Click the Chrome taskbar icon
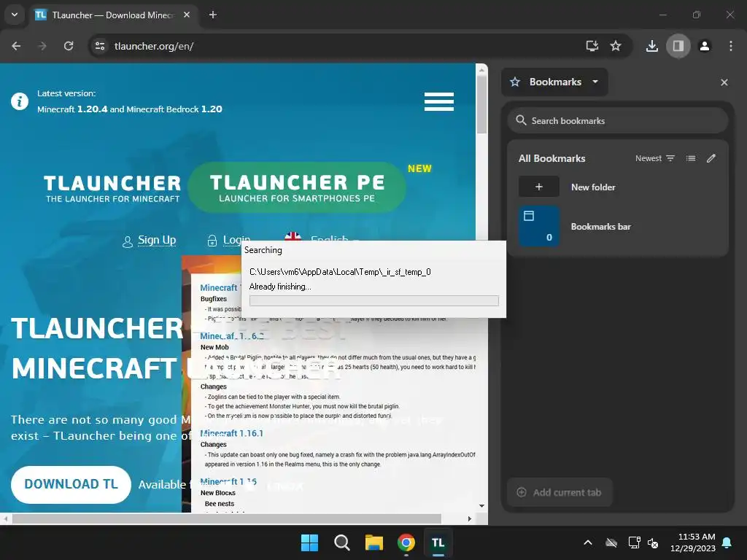The height and width of the screenshot is (560, 747). (x=406, y=542)
